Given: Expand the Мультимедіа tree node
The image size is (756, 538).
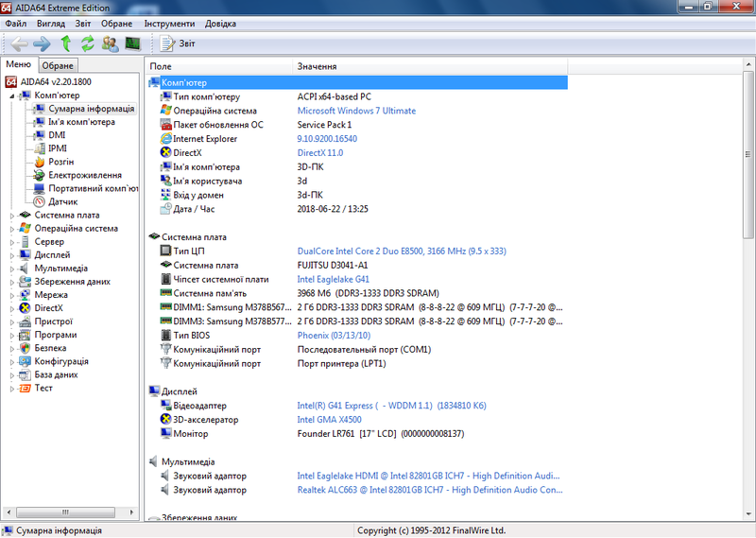Looking at the screenshot, I should click(x=12, y=269).
